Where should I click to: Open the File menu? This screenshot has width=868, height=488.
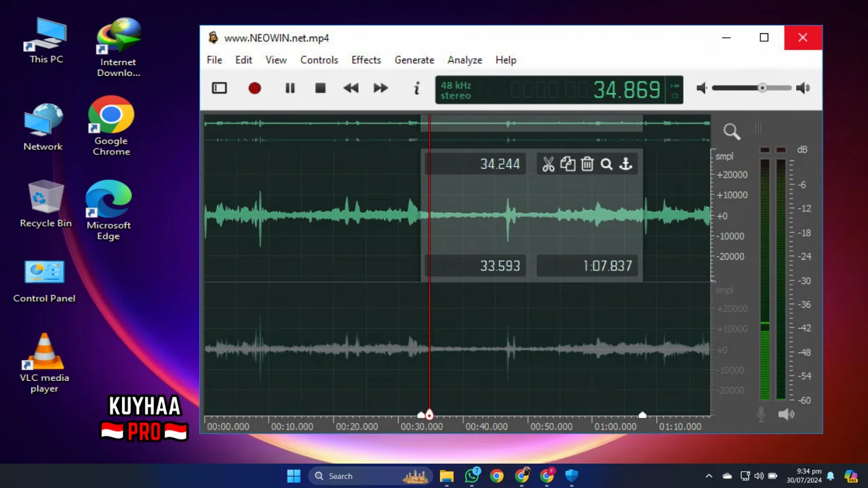pos(214,60)
